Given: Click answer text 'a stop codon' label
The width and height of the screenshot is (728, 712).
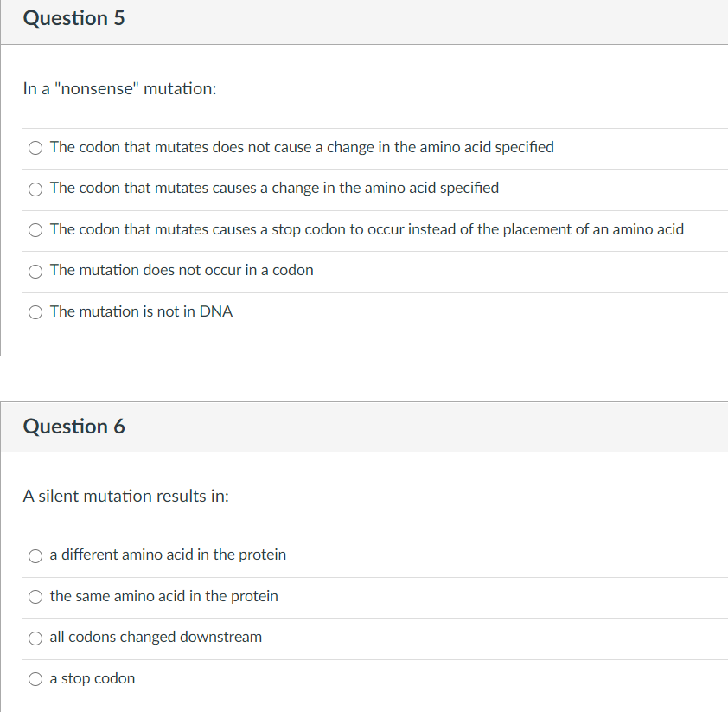Looking at the screenshot, I should (x=93, y=678).
